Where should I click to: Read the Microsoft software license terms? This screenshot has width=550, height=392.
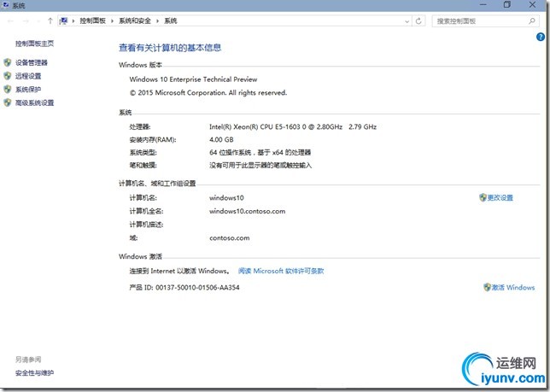coord(281,271)
